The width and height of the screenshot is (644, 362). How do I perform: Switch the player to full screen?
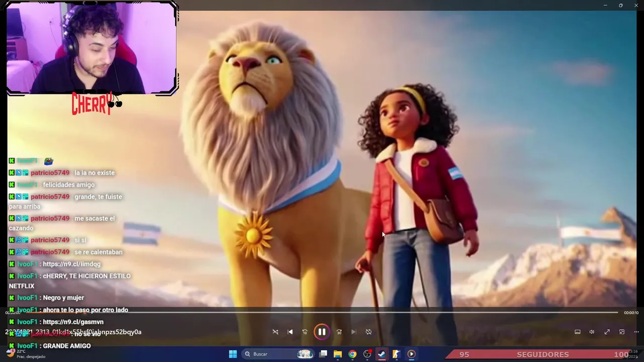(607, 332)
